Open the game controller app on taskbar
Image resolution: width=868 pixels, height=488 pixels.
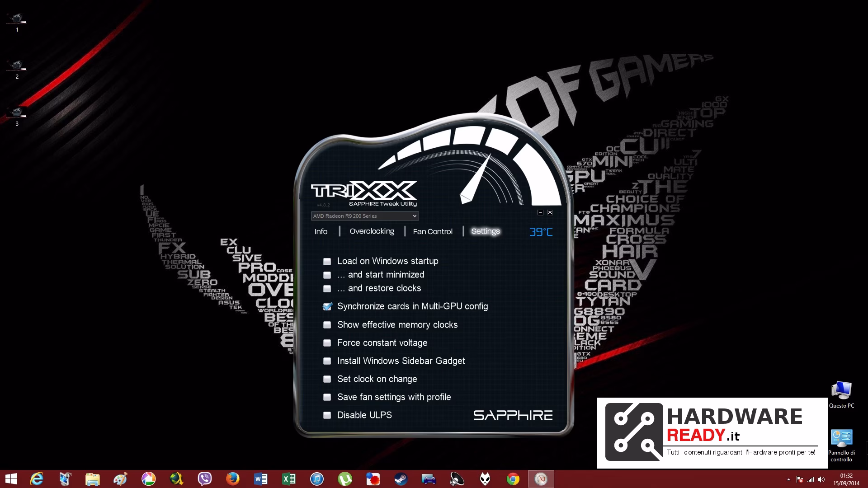click(x=429, y=479)
